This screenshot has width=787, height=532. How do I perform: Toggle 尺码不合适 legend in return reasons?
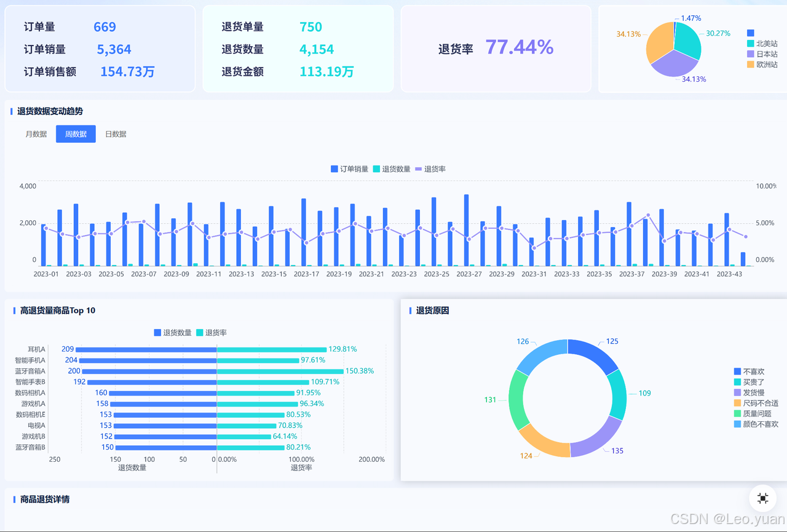coord(756,403)
